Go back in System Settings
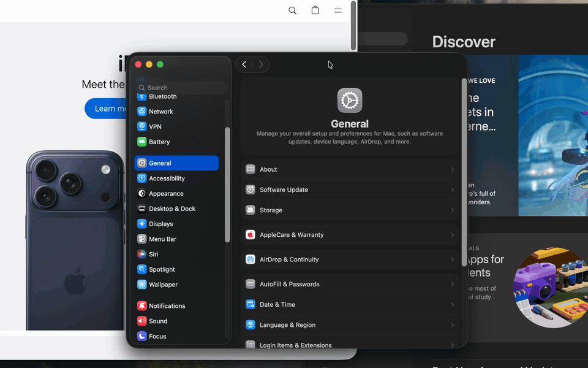 [x=244, y=64]
